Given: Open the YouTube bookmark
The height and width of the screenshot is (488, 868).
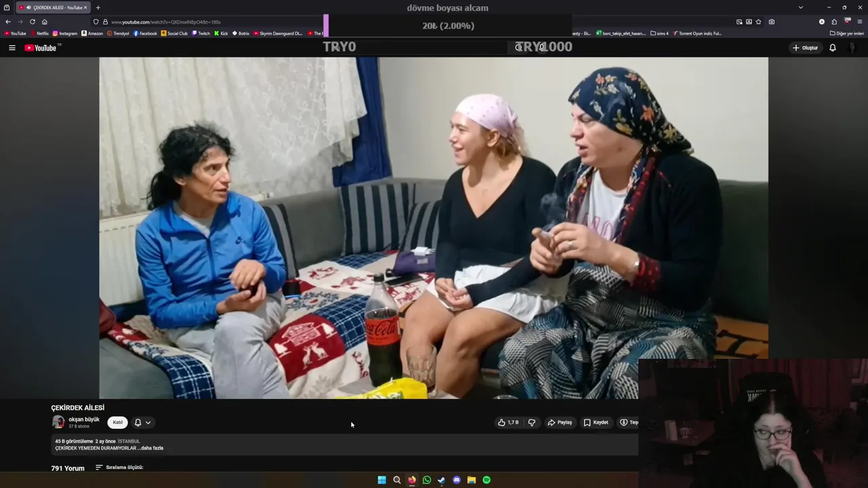Looking at the screenshot, I should pyautogui.click(x=15, y=33).
